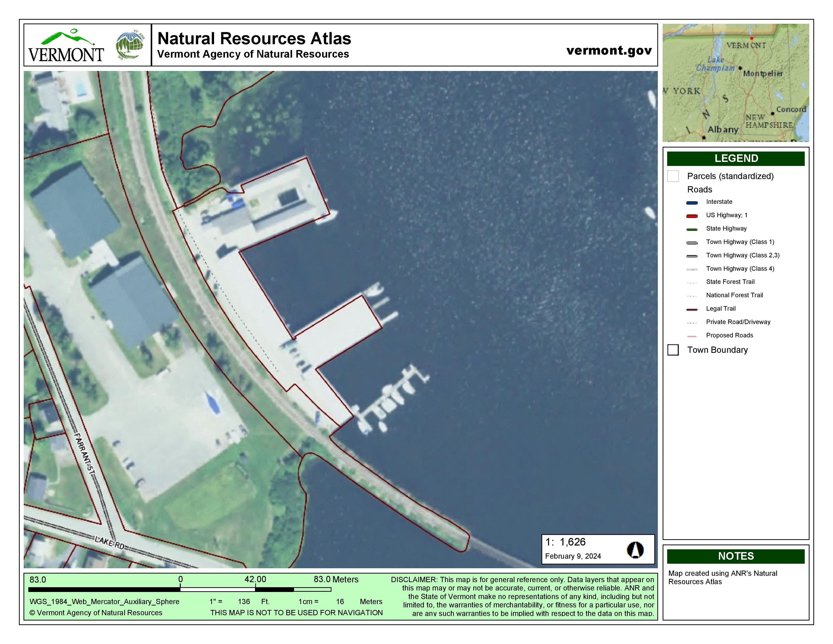Click the State Highway green line symbol
This screenshot has width=833, height=644.
pos(692,229)
